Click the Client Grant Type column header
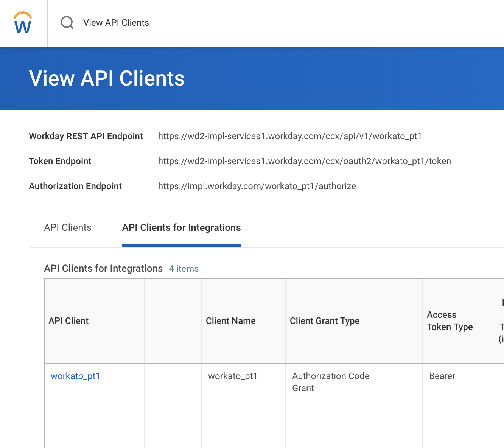504x448 pixels. (325, 320)
